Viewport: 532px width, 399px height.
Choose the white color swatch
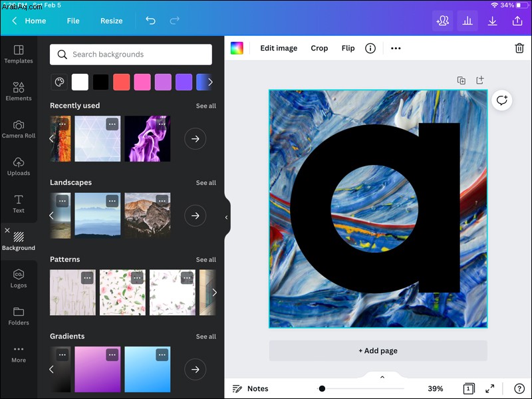click(x=80, y=82)
